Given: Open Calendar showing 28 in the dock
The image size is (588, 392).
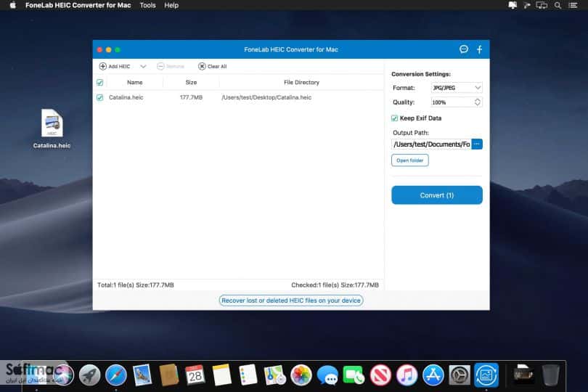Looking at the screenshot, I should coord(195,375).
